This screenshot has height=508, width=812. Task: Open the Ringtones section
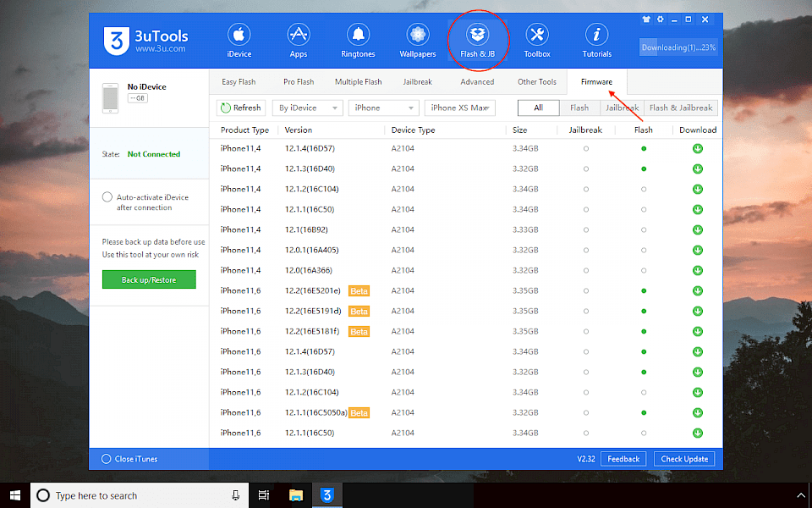point(358,41)
